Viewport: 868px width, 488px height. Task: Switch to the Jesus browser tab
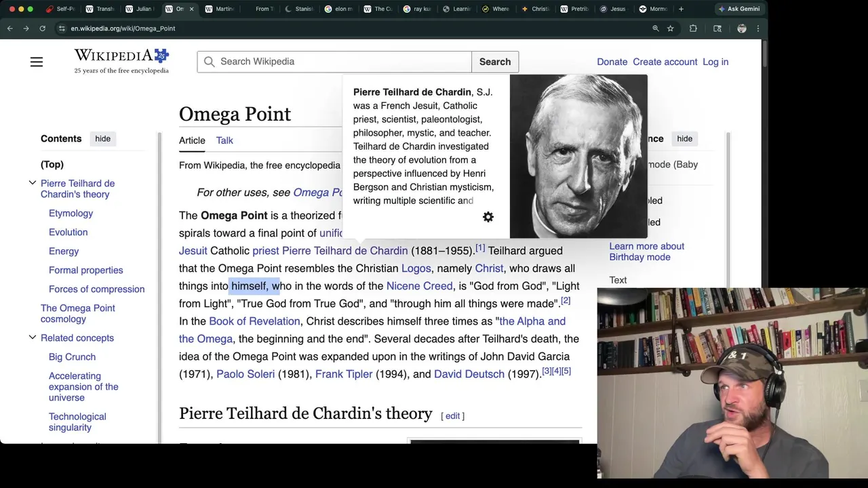(x=614, y=9)
